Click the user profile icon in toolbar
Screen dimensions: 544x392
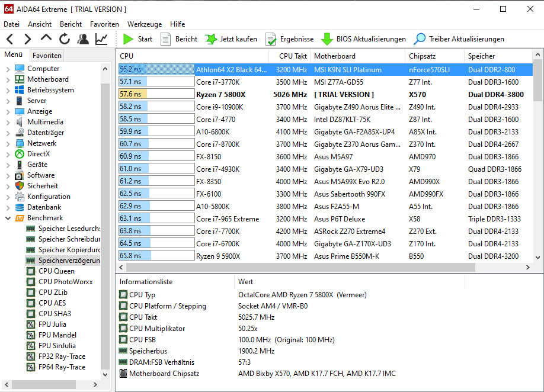(83, 39)
